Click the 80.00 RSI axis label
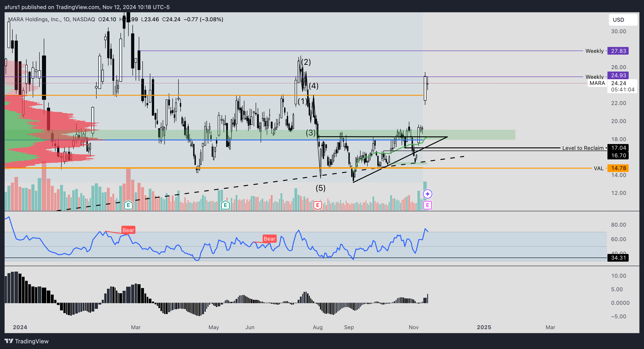This screenshot has height=349, width=644. pos(619,225)
